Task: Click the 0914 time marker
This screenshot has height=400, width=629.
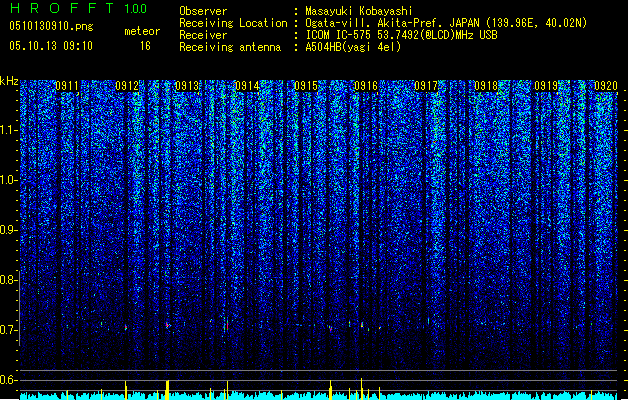Action: tap(247, 86)
